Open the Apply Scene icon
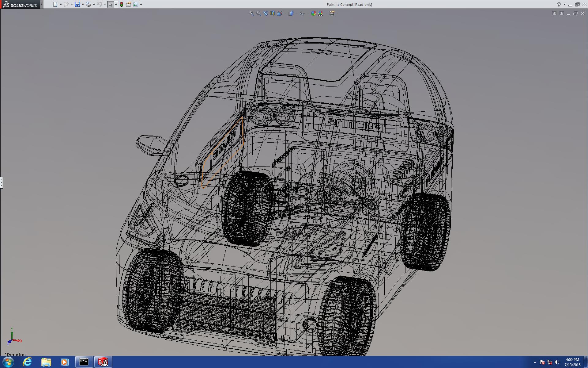The height and width of the screenshot is (368, 588). [321, 13]
